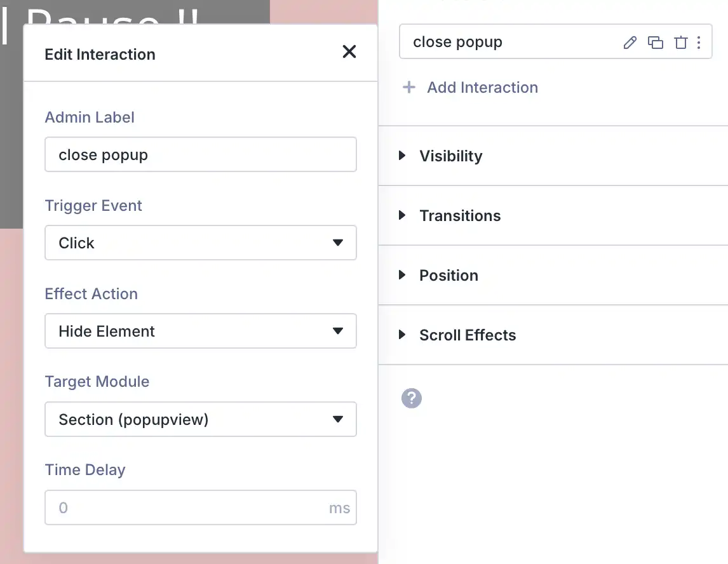Duplicate the close popup interaction
Screen dimensions: 728x564
(655, 43)
